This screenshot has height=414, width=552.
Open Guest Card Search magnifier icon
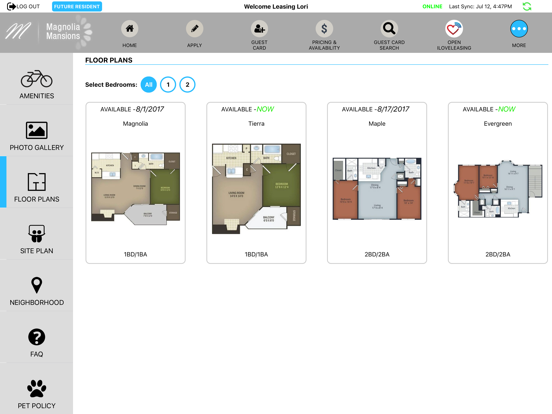389,29
